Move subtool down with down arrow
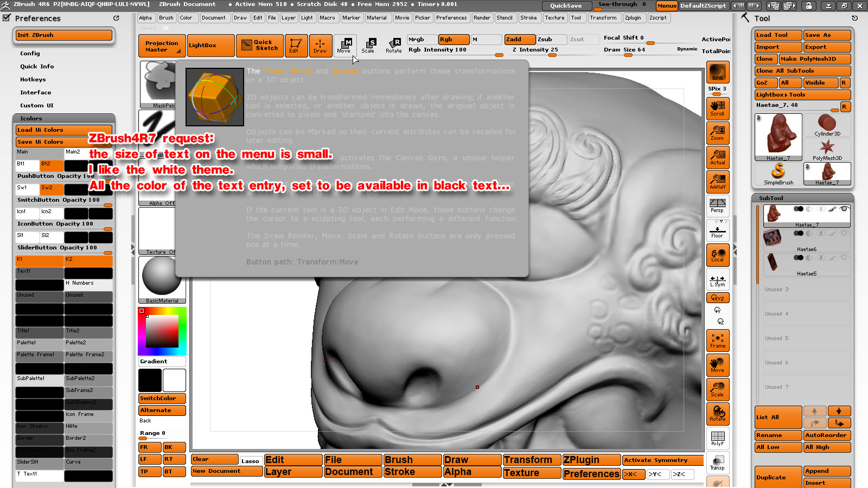 (839, 411)
